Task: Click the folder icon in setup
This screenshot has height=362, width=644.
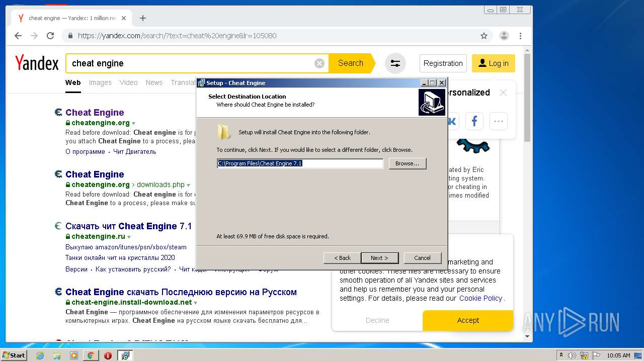Action: pos(224,132)
